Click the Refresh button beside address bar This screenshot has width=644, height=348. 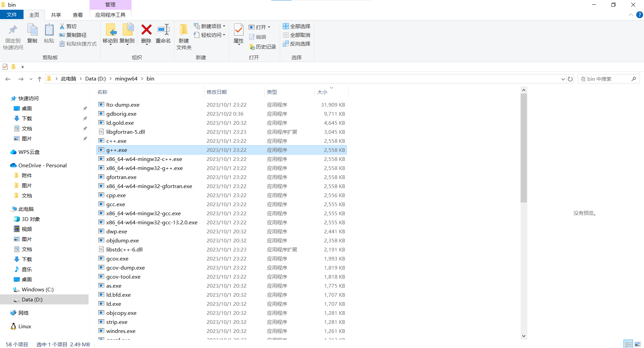570,79
